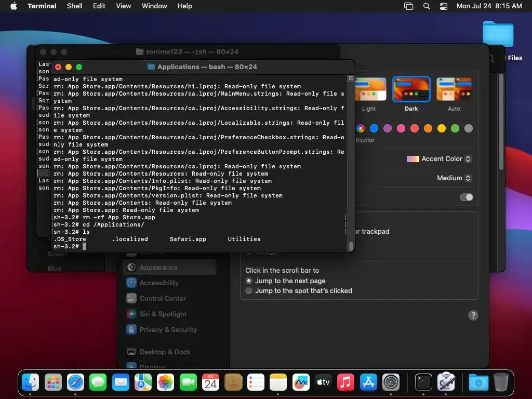Image resolution: width=532 pixels, height=399 pixels.
Task: Open Control Center in the menu bar
Action: point(444,6)
